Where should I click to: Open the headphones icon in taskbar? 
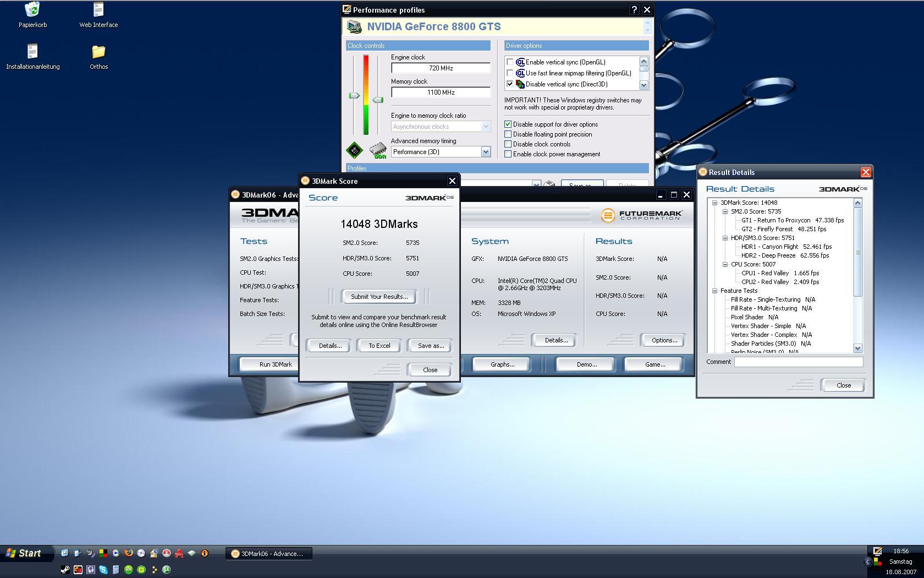(90, 570)
